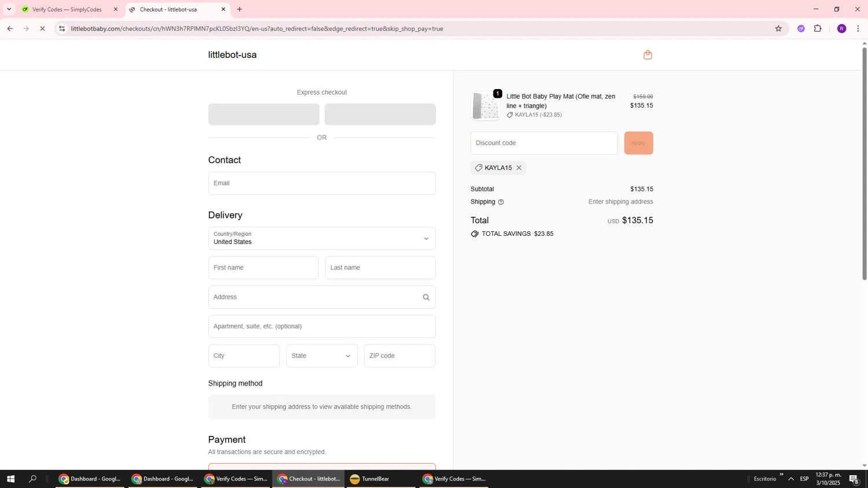
Task: Open first Verify Codes taskbar window
Action: (236, 479)
